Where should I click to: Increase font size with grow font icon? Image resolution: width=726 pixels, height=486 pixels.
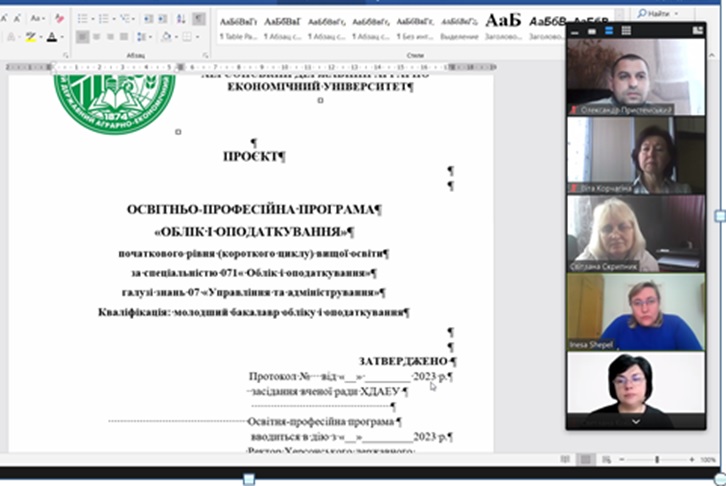click(x=4, y=18)
